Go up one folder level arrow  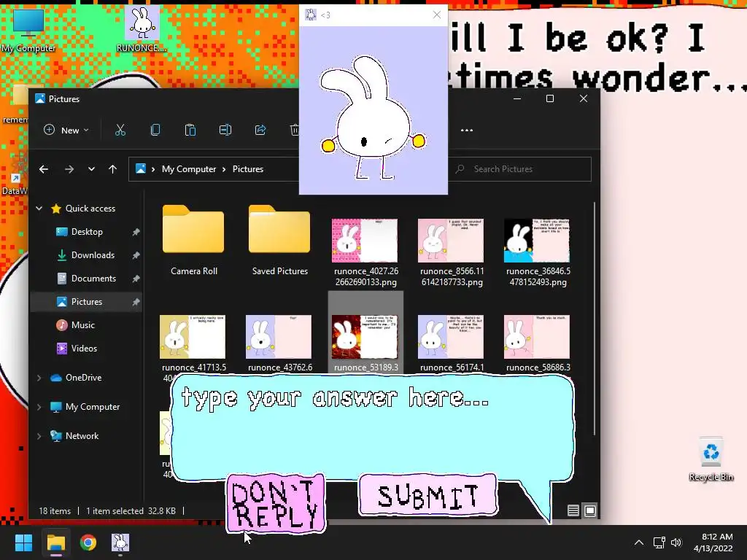[112, 169]
